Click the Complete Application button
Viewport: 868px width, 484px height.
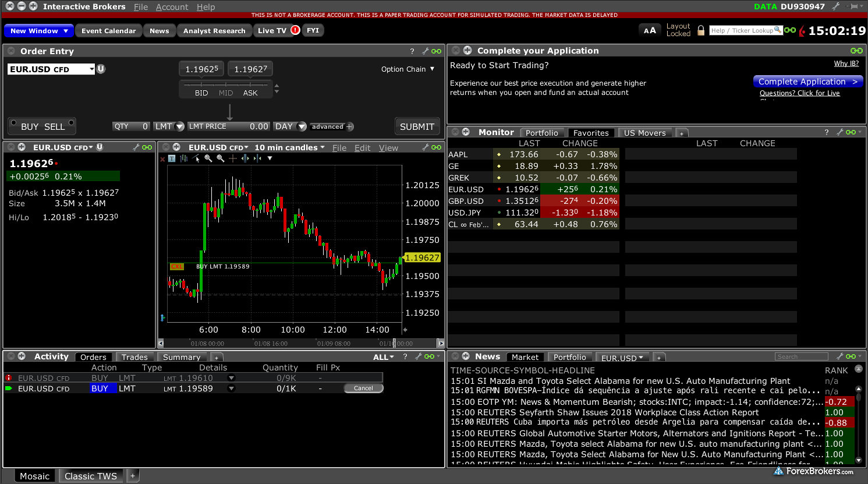tap(807, 82)
